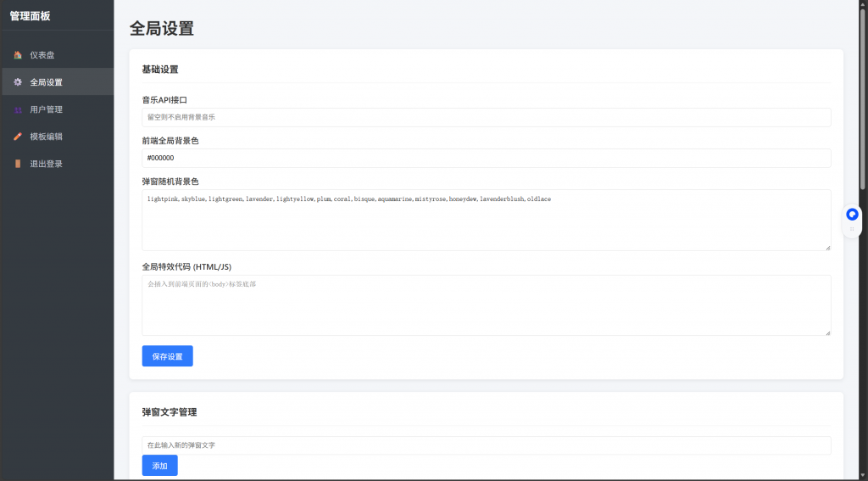Click the 管理面板 sidebar title
Screen dimensions: 868x481
coord(30,15)
